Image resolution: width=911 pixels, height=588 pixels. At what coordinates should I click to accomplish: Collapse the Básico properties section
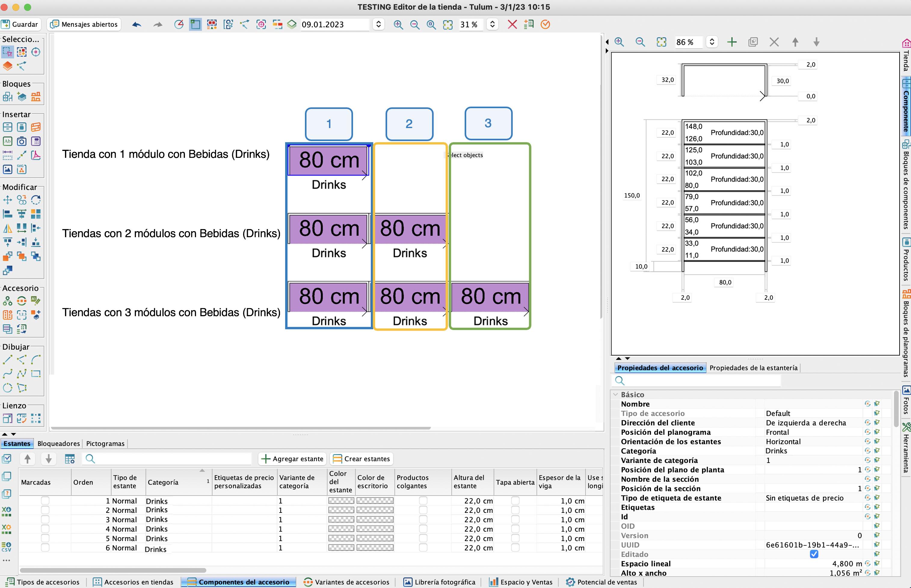(x=616, y=394)
